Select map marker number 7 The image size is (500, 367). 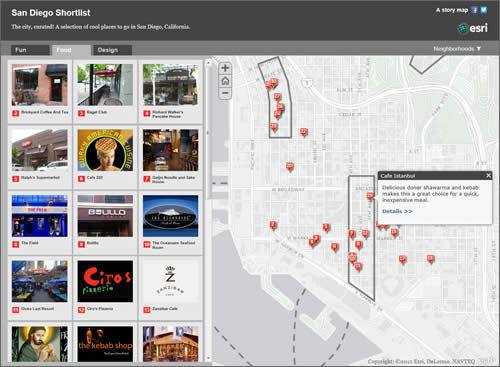[x=351, y=234]
